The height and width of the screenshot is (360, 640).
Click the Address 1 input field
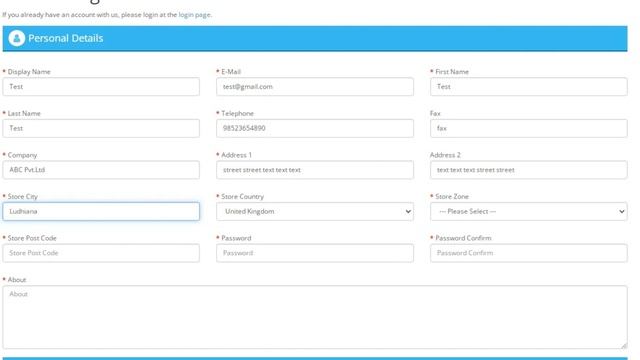(315, 170)
